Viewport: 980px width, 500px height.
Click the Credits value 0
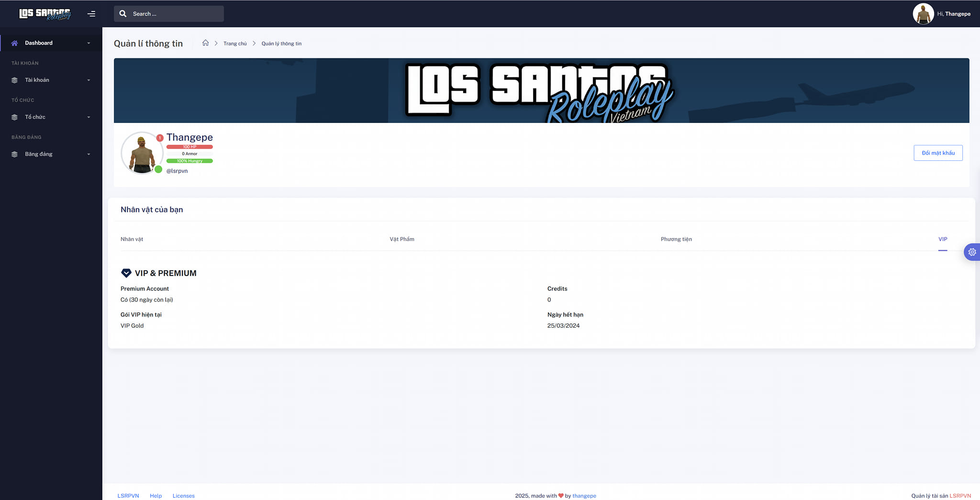click(549, 300)
